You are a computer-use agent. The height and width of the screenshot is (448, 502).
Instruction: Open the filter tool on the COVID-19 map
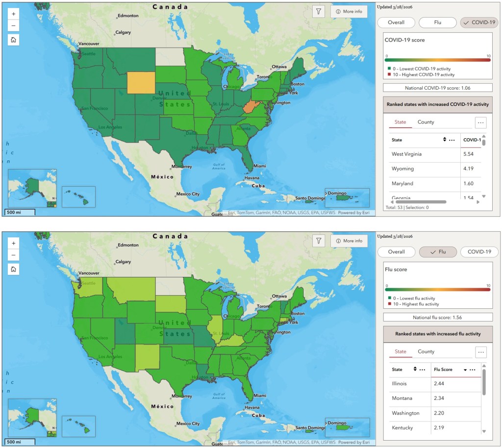point(319,11)
